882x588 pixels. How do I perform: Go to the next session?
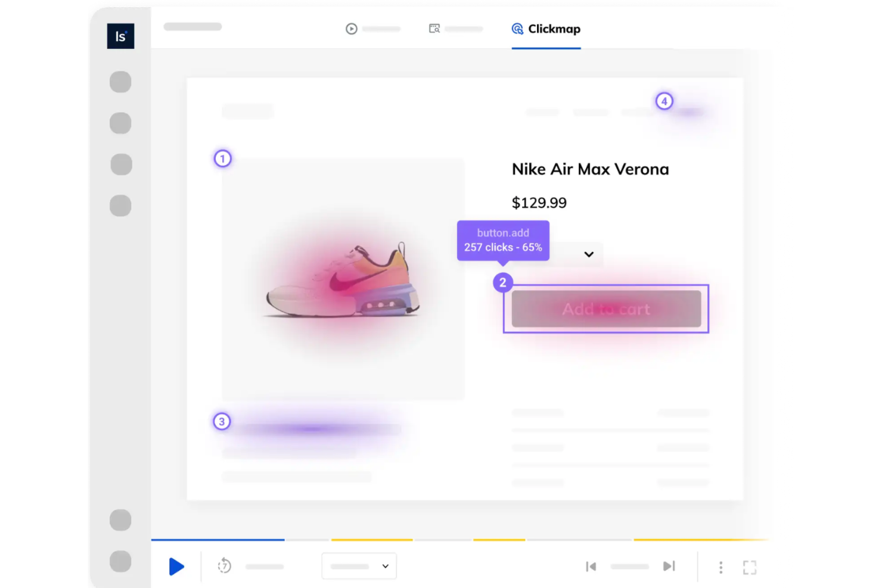[x=669, y=566]
